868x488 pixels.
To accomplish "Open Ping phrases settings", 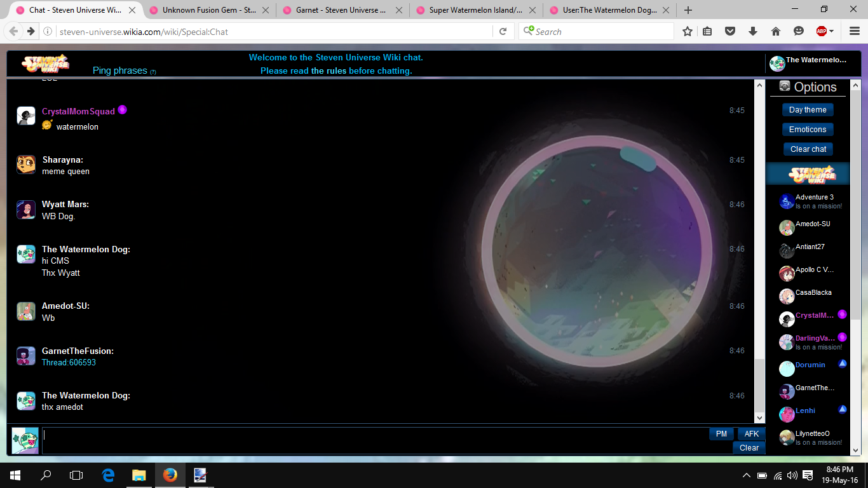I will [120, 71].
